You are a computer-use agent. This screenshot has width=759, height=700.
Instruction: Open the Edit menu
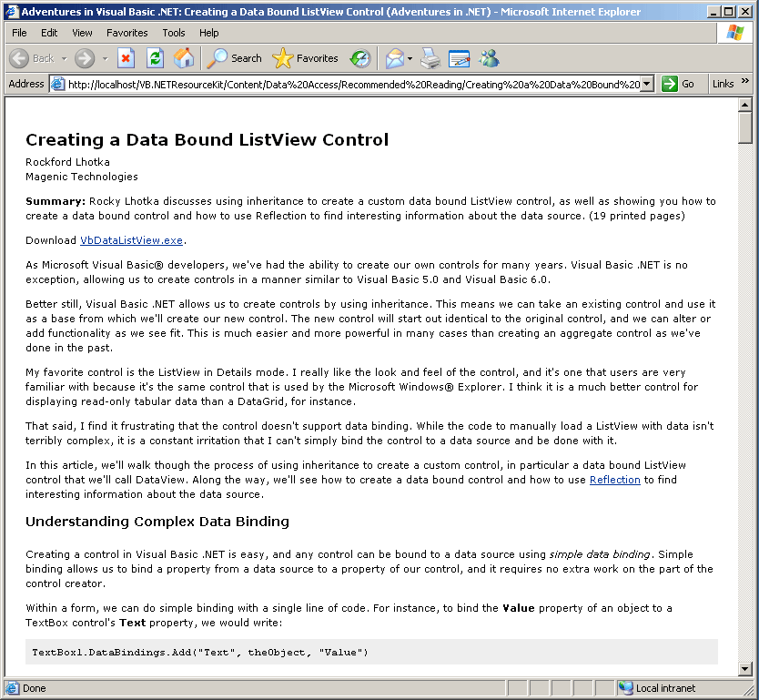tap(49, 33)
